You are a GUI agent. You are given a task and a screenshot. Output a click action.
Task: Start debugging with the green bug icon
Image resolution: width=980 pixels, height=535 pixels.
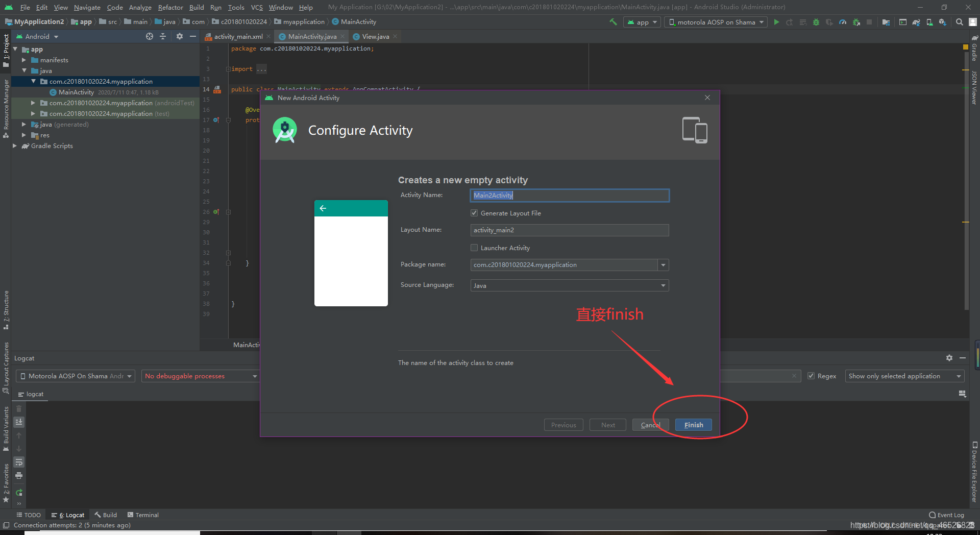click(816, 22)
